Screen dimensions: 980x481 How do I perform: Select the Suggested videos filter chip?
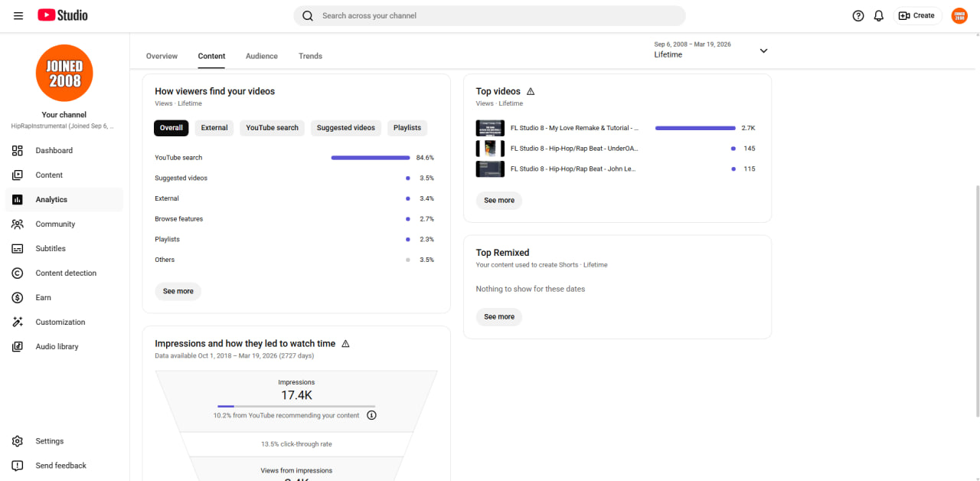346,128
